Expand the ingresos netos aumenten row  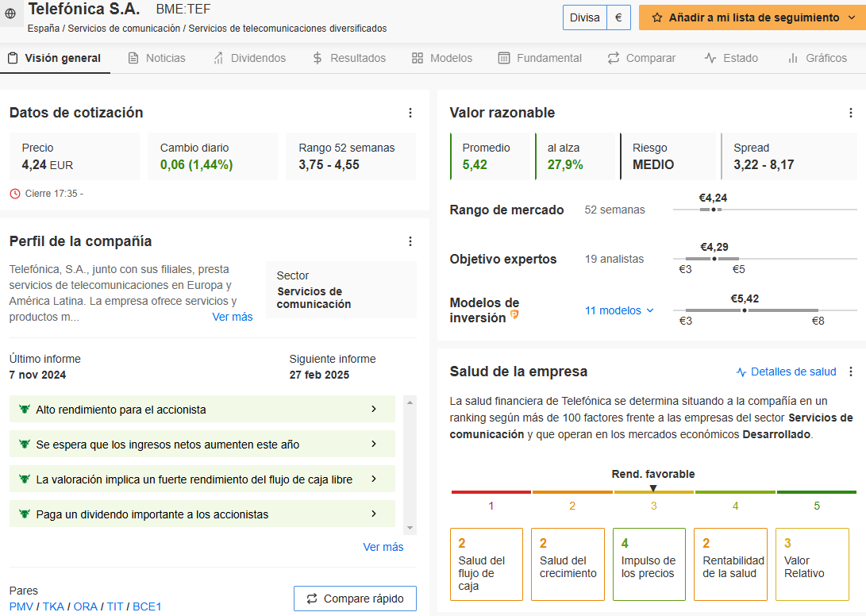click(202, 445)
